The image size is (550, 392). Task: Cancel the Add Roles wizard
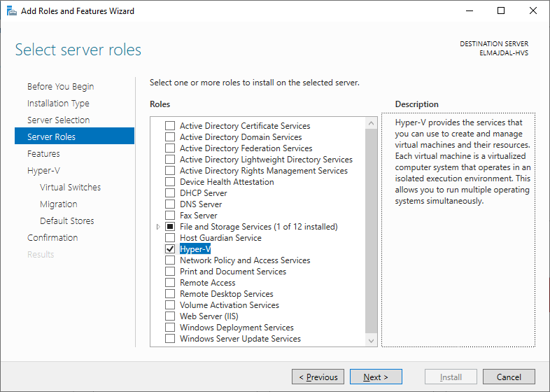[509, 377]
